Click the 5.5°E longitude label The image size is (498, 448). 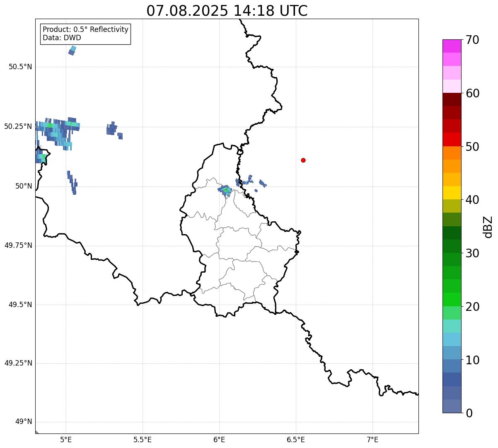(x=143, y=439)
